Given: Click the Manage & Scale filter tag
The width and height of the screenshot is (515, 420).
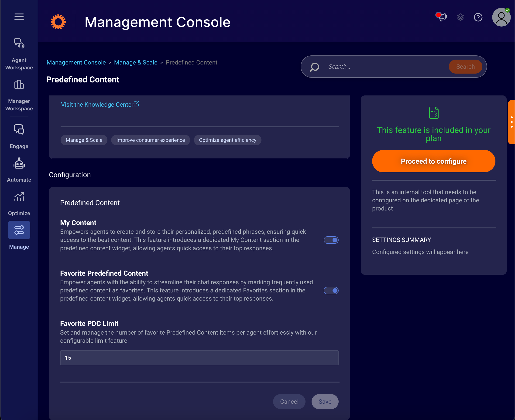Looking at the screenshot, I should (83, 140).
